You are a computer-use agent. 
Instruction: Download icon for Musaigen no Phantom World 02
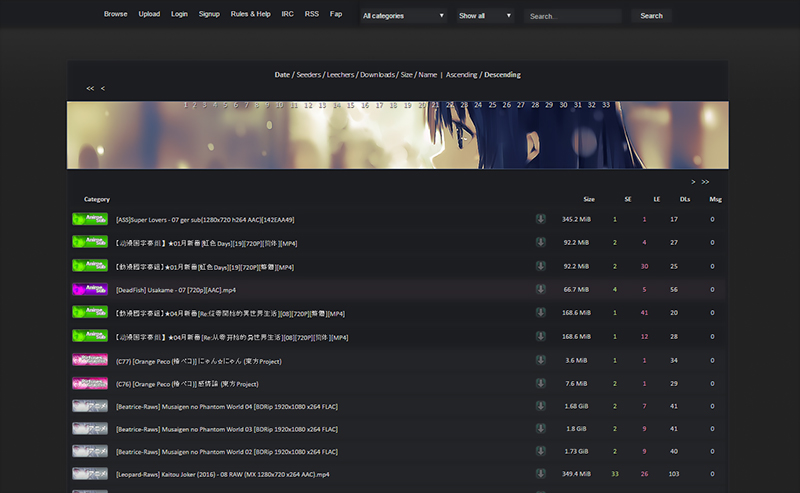click(540, 451)
